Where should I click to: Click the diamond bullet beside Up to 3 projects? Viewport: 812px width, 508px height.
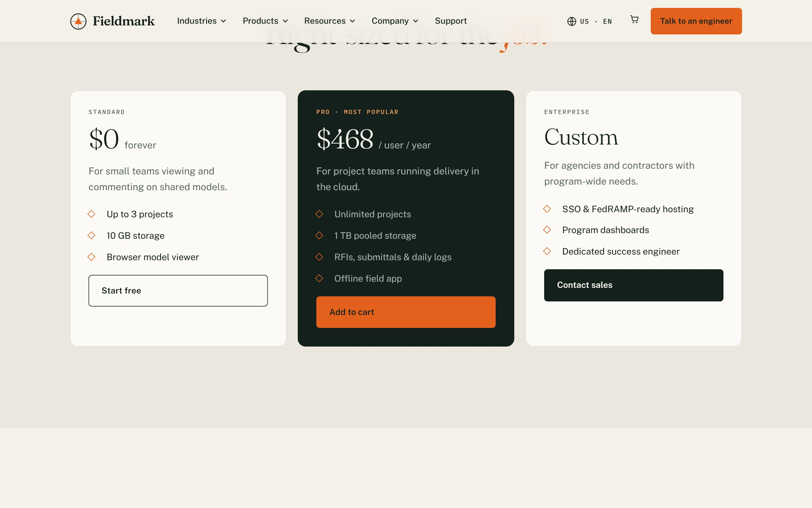[91, 214]
